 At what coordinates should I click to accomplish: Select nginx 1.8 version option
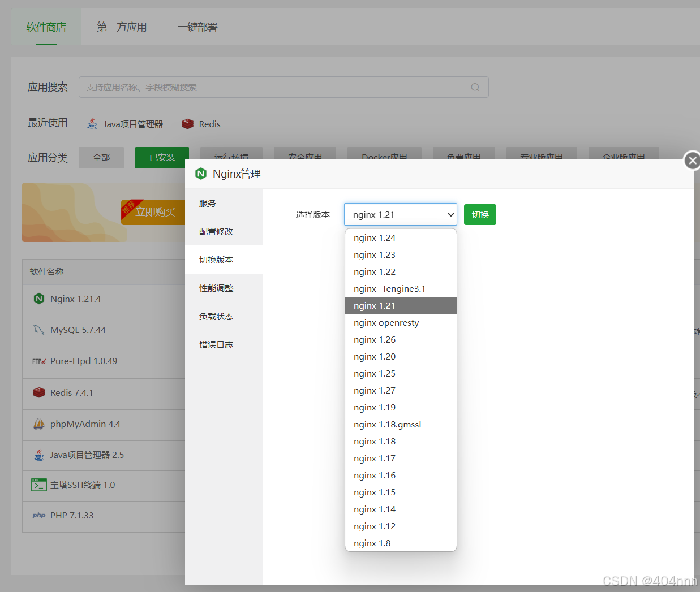pyautogui.click(x=401, y=543)
